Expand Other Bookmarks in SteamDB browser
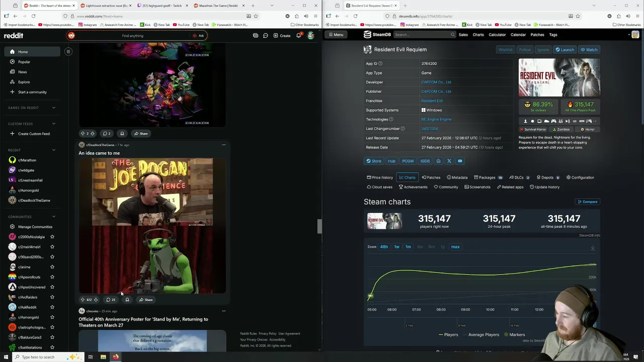Image resolution: width=644 pixels, height=362 pixels. click(x=627, y=25)
